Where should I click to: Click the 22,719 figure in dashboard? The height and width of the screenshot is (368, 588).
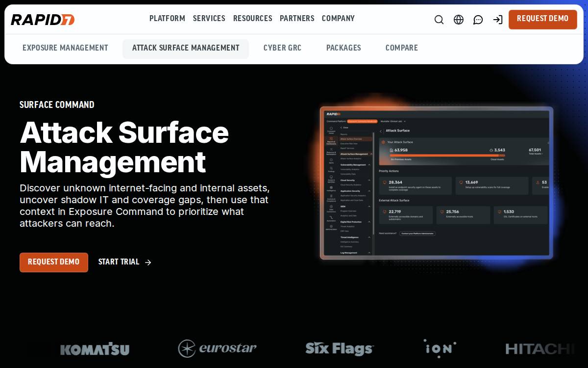(394, 211)
